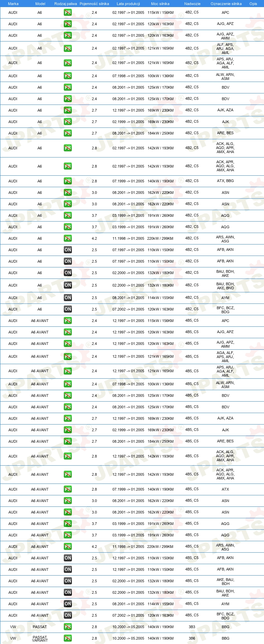Click 114kW / 155KM in the 4B2 row
The height and width of the screenshot is (644, 264).
pyautogui.click(x=160, y=298)
